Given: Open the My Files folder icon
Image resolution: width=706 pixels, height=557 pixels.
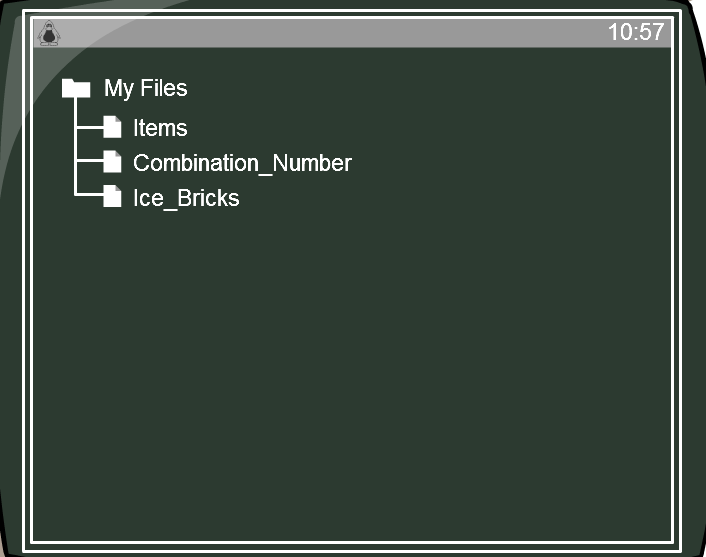Looking at the screenshot, I should (76, 88).
